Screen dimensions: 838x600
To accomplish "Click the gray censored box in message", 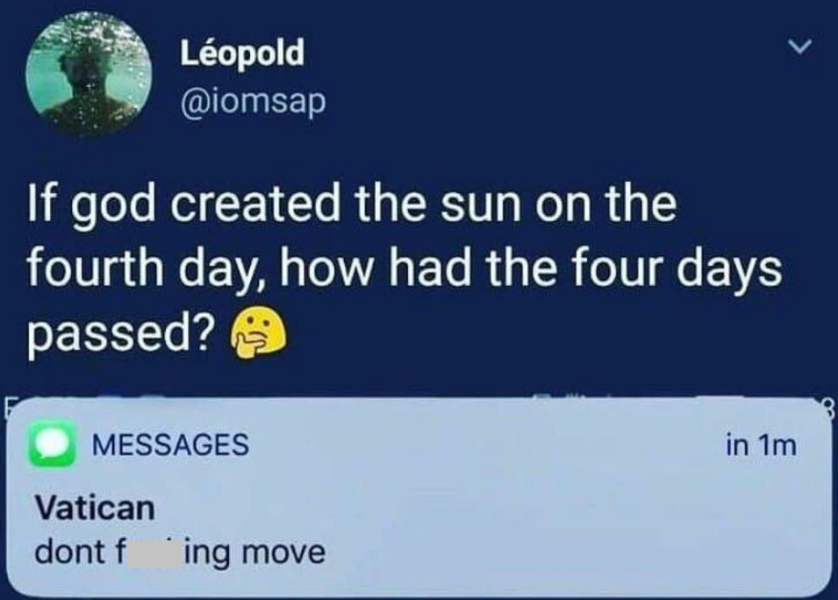I will point(147,551).
